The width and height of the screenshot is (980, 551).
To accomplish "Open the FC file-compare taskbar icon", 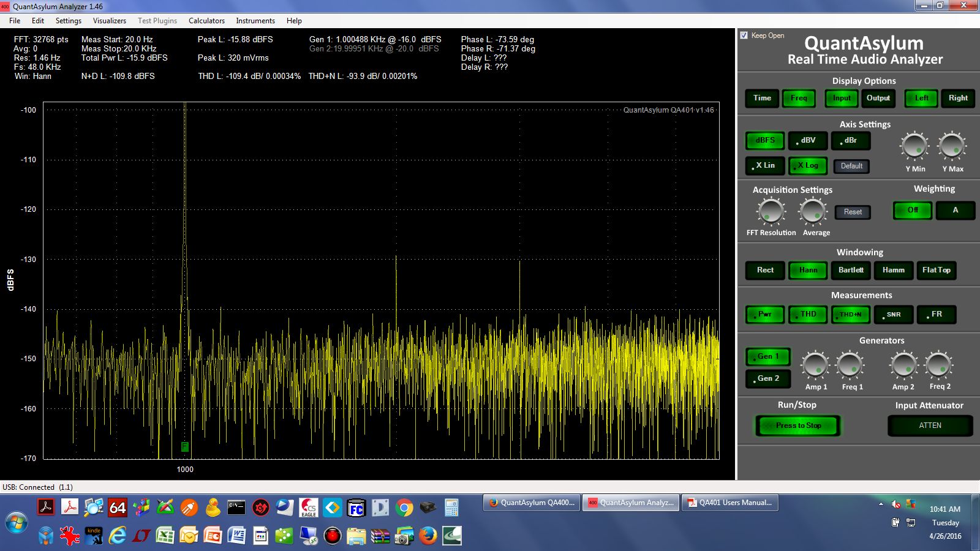I will coord(356,508).
